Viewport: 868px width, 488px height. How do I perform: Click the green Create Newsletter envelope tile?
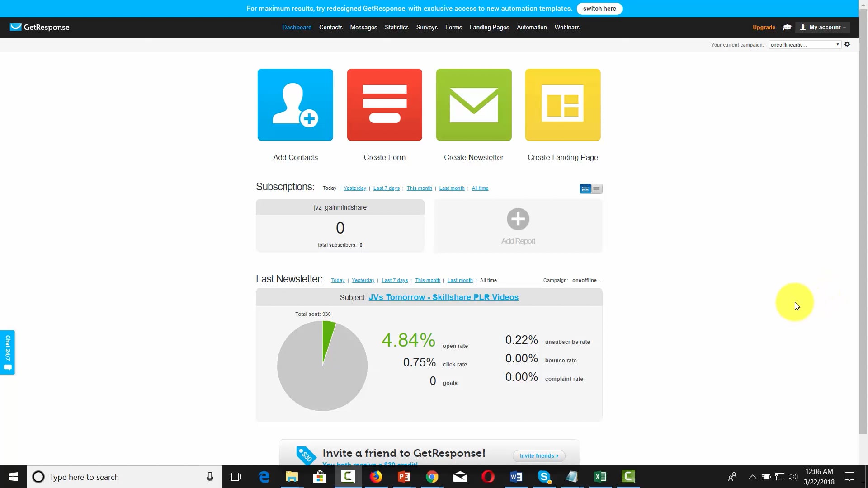click(474, 105)
